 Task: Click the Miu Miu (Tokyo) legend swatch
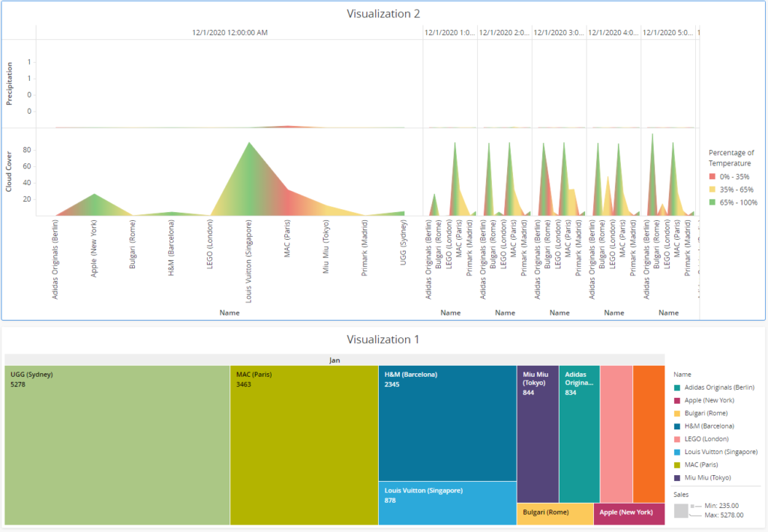click(677, 477)
